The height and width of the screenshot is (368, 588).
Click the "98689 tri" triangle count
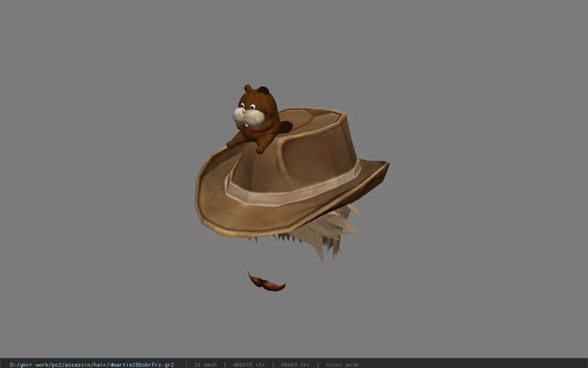pos(295,365)
